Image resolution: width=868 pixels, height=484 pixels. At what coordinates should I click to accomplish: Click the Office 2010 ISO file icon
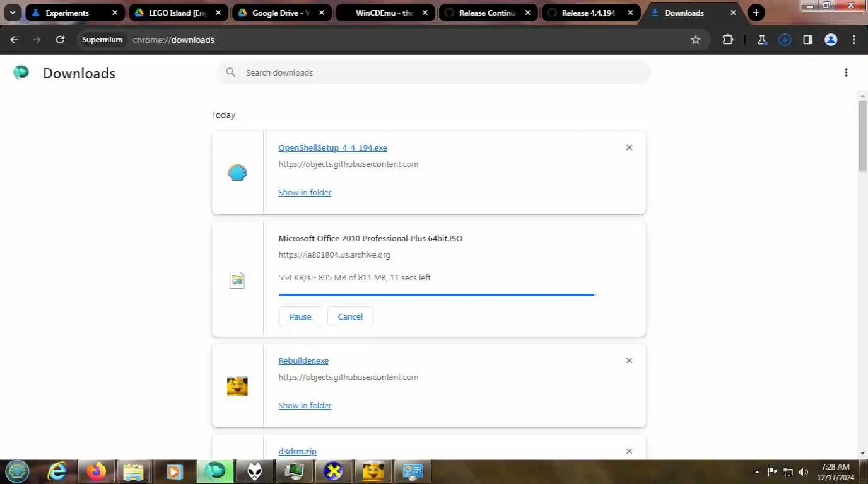pyautogui.click(x=237, y=280)
